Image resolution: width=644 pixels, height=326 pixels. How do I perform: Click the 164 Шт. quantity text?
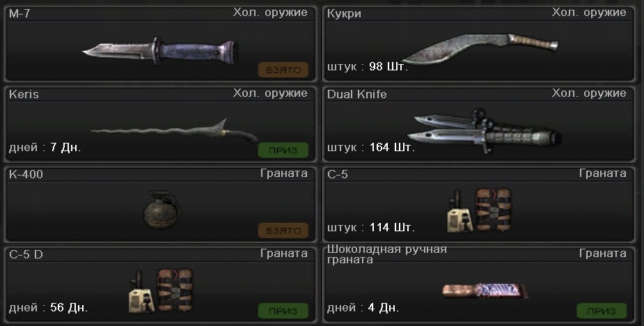pos(392,147)
